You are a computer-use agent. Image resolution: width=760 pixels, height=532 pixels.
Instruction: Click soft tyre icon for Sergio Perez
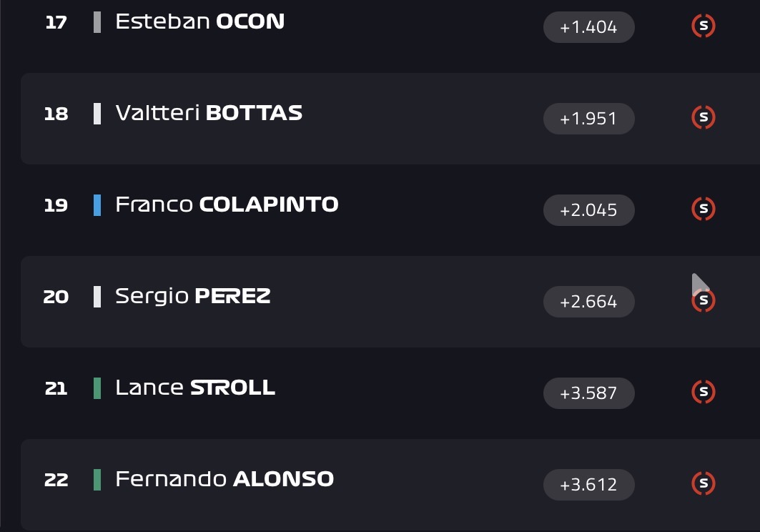pyautogui.click(x=704, y=300)
